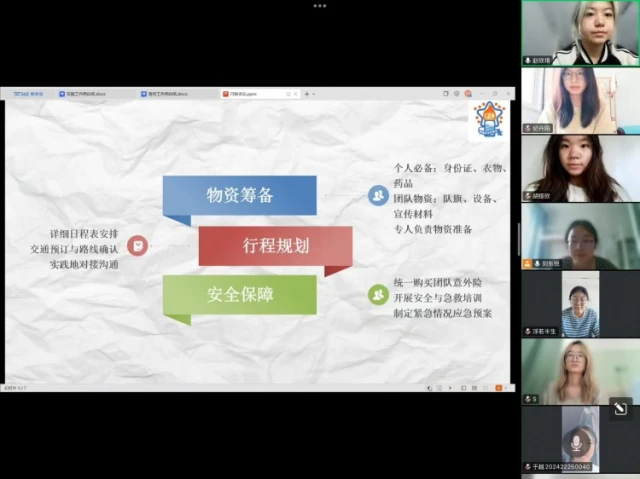This screenshot has width=640, height=479.
Task: Click the expand arrow icon on video panel
Action: 620,407
